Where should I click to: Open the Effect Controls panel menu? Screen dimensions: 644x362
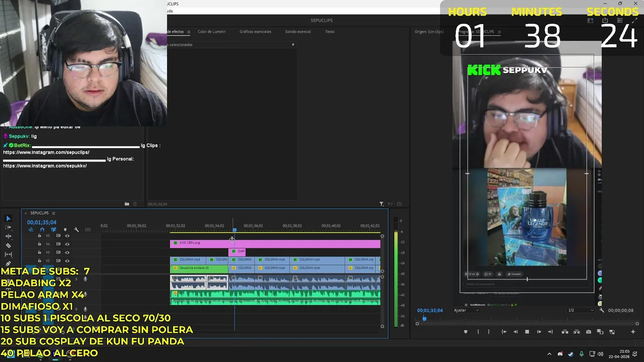tap(189, 32)
